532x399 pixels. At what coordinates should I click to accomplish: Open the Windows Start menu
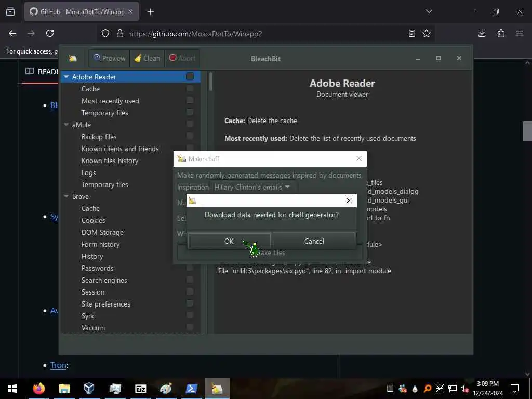12,389
